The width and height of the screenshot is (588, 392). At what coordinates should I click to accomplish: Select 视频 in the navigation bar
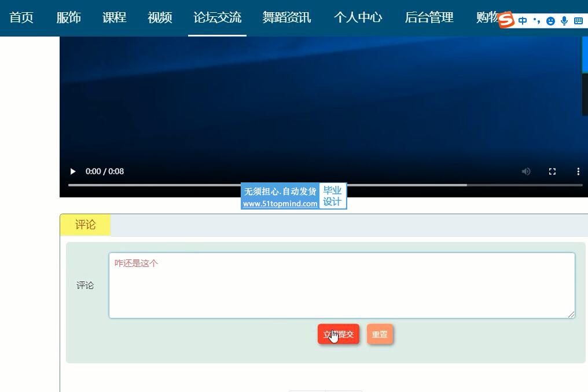[160, 17]
